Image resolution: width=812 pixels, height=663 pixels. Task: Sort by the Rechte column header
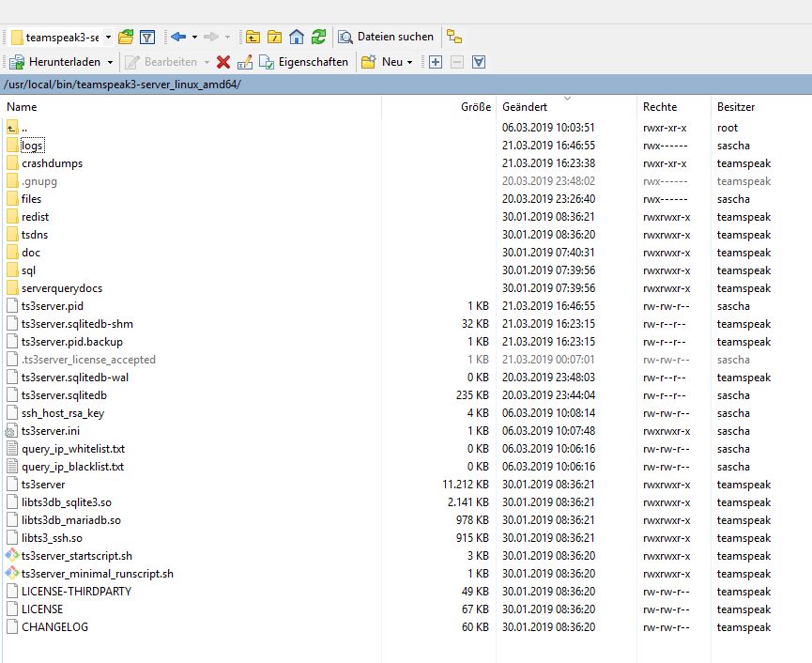[x=660, y=107]
